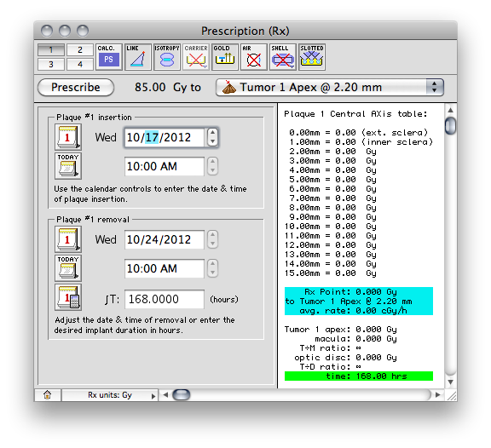Toggle the AIR correction icon
Viewport: 491px width, 448px height.
[x=253, y=56]
